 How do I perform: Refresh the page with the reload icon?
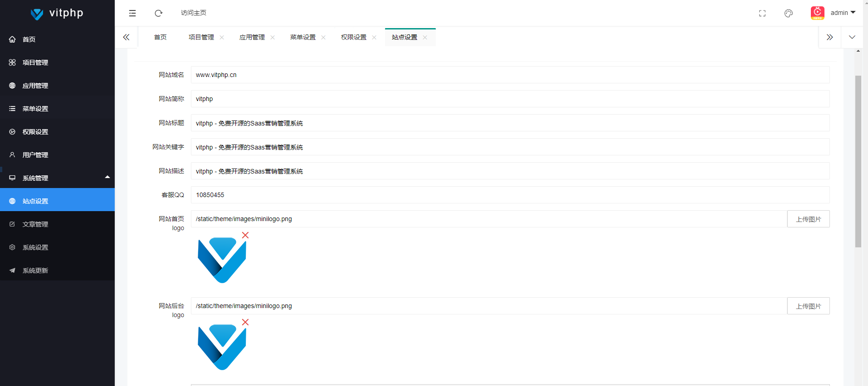point(158,13)
